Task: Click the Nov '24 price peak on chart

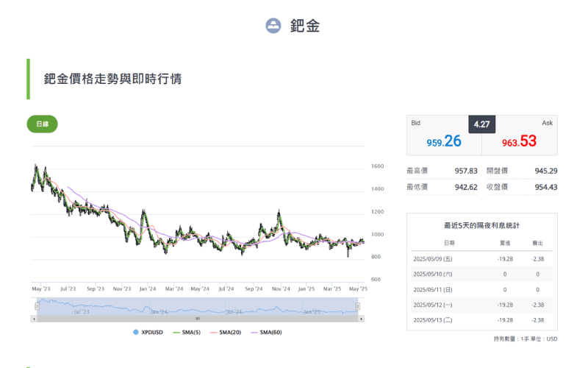Action: pyautogui.click(x=279, y=213)
